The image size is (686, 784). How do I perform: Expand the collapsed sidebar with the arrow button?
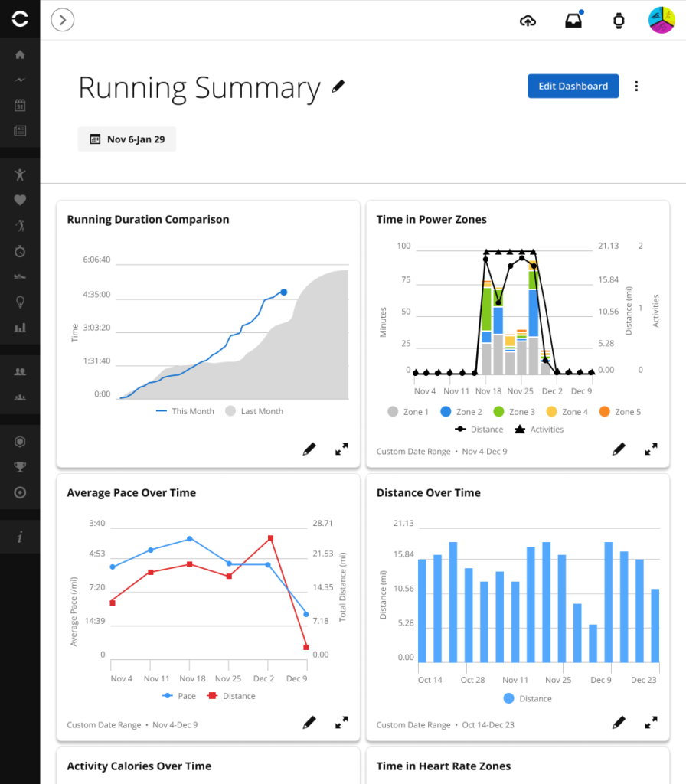click(x=62, y=20)
